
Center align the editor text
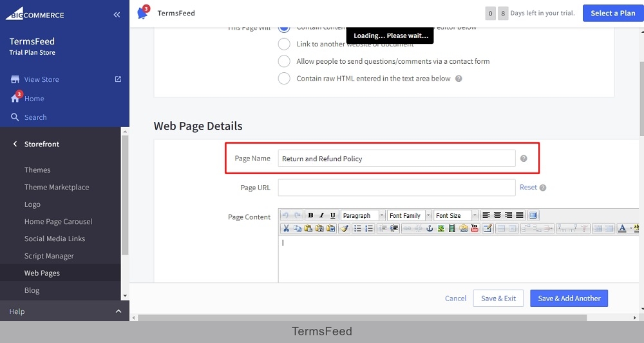pos(497,215)
